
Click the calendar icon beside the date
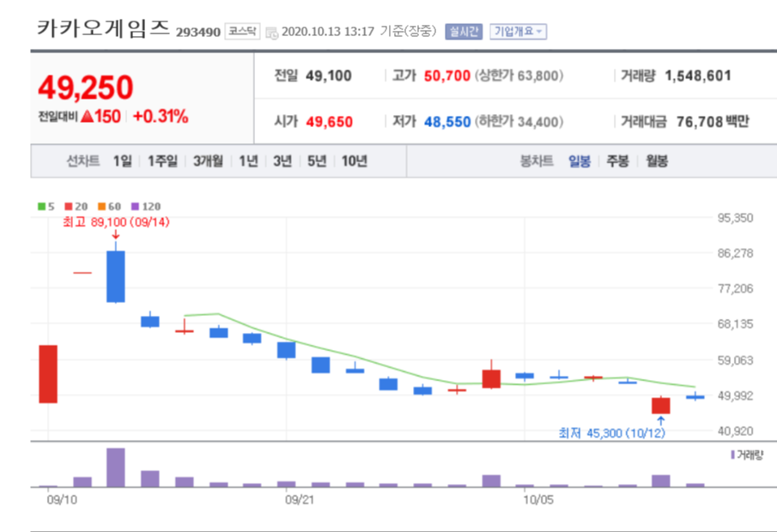click(271, 33)
